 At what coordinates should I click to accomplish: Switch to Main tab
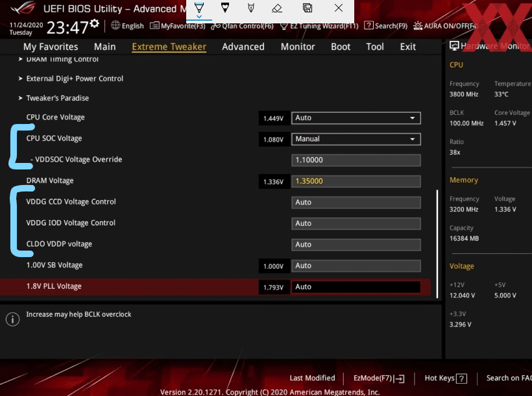coord(105,47)
